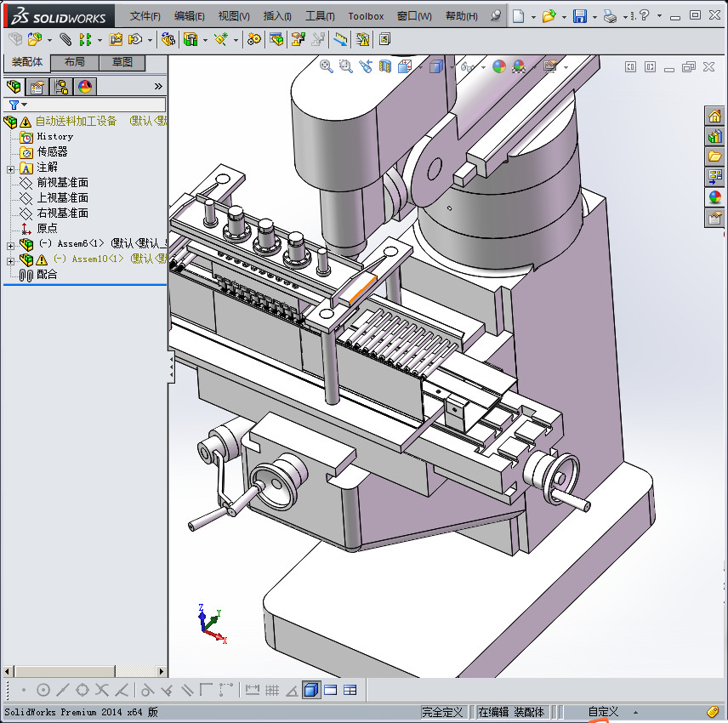Screen dimensions: 728x723
Task: Click the Edit Appearance color ball icon
Action: coord(499,66)
